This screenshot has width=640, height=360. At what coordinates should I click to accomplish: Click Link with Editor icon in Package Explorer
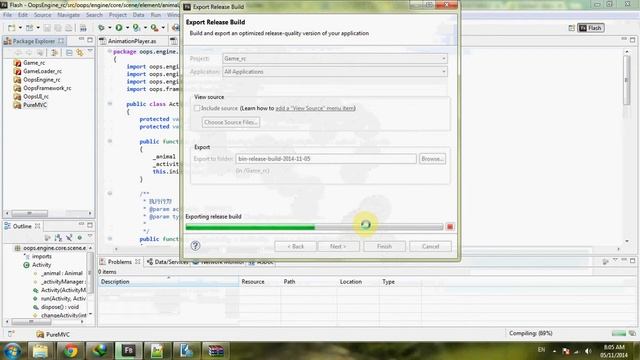80,53
